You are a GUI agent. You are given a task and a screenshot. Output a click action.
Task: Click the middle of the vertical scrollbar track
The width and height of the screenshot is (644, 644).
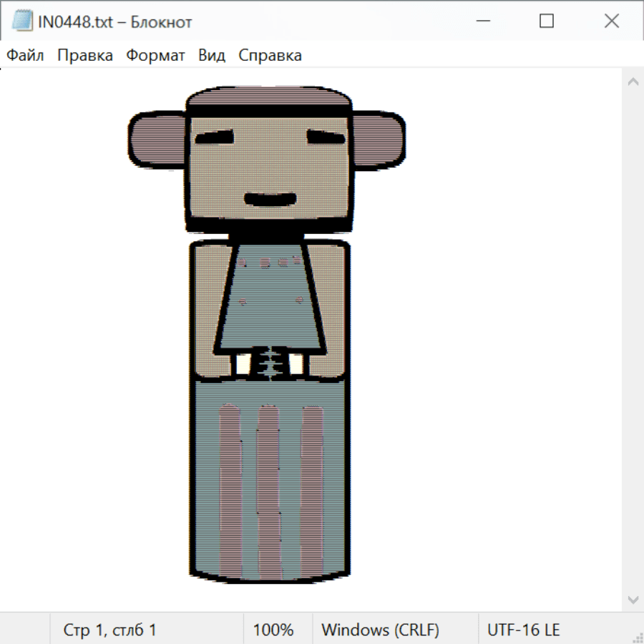[x=633, y=341]
